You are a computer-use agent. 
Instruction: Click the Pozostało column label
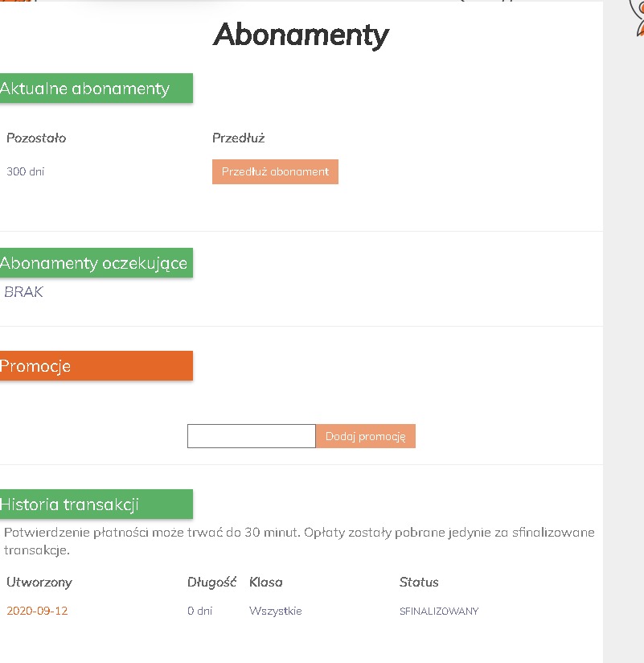point(36,138)
